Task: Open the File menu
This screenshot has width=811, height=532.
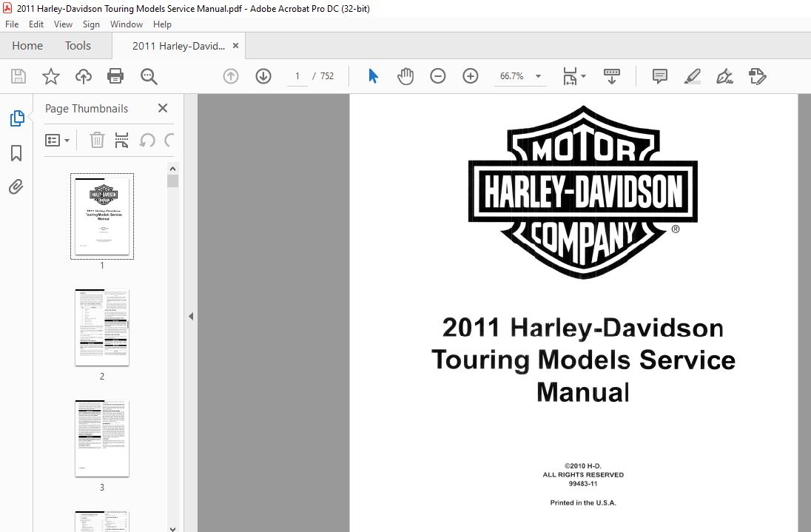Action: tap(12, 24)
